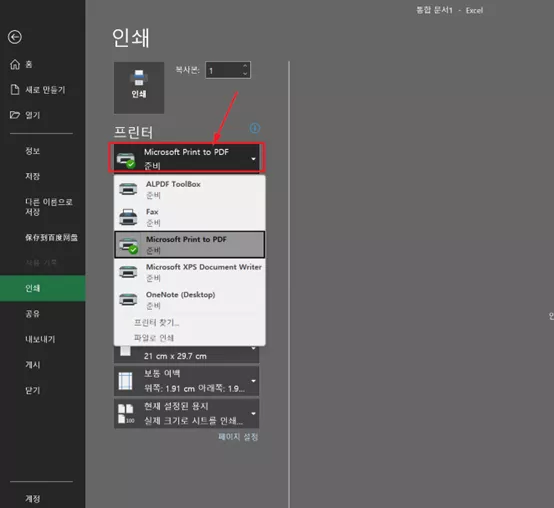Click the margins page icon
Image resolution: width=554 pixels, height=508 pixels.
pyautogui.click(x=125, y=381)
